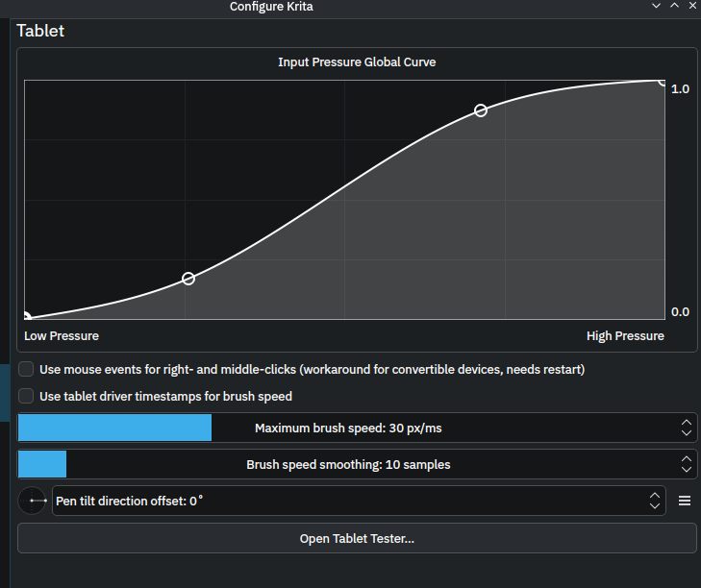The width and height of the screenshot is (701, 588).
Task: Click the Input Pressure Global Curve title
Action: pyautogui.click(x=357, y=61)
